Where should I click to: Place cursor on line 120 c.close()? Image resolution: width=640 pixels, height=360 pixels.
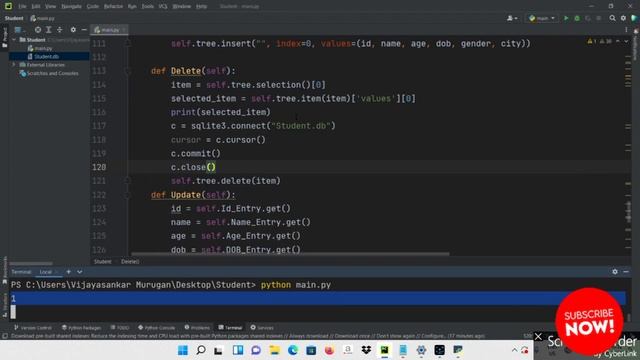(193, 167)
